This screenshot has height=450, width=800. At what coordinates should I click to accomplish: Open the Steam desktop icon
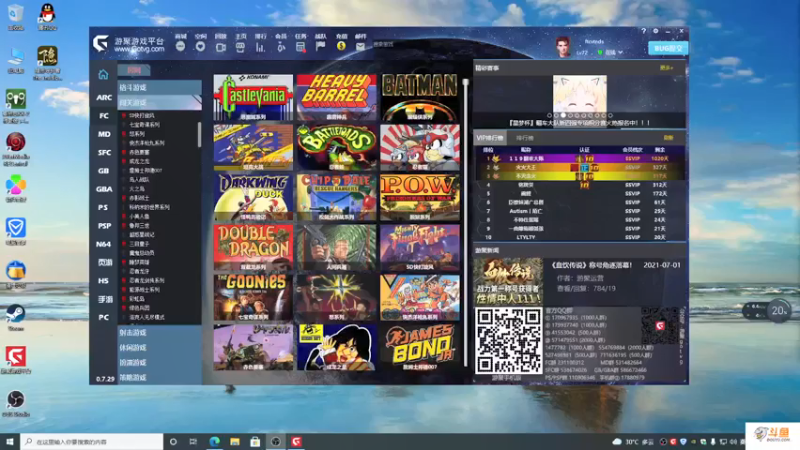pyautogui.click(x=15, y=316)
